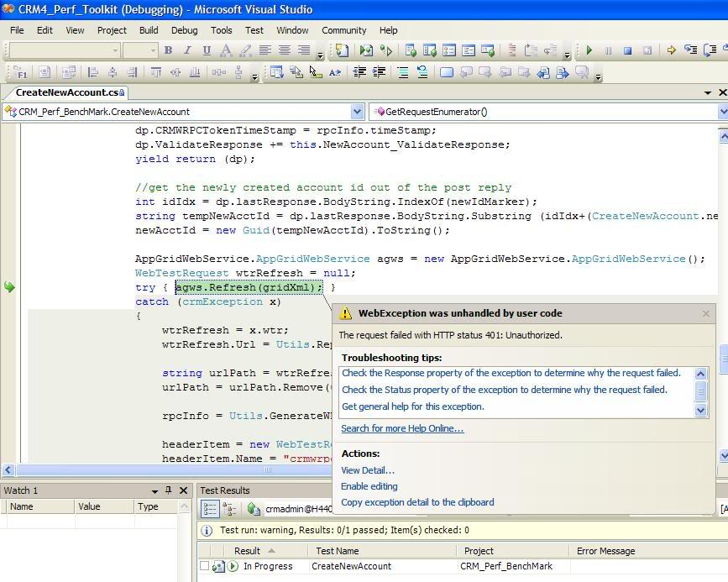728x582 pixels.
Task: Open the CRM_Perf_BenchMark.CreateNewAccount class dropdown
Action: pos(357,112)
